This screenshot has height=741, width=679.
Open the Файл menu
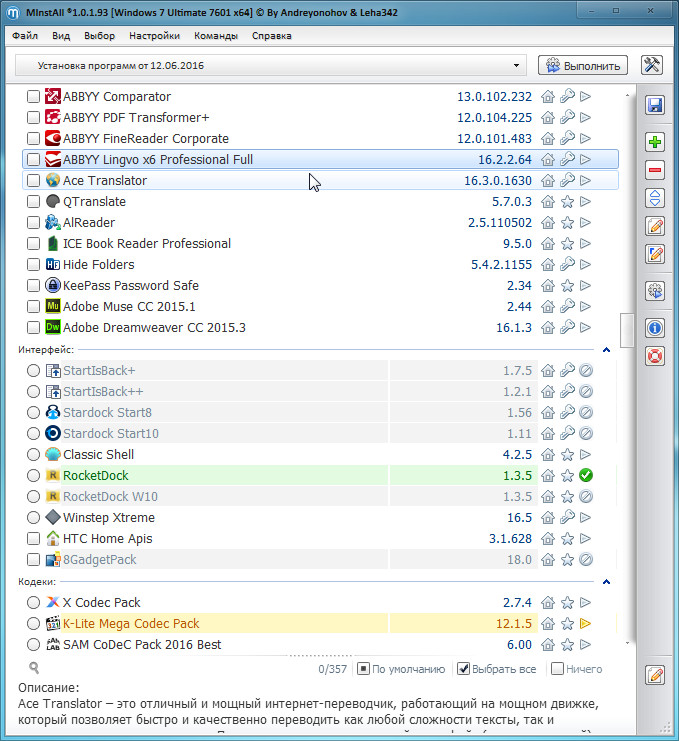[25, 36]
